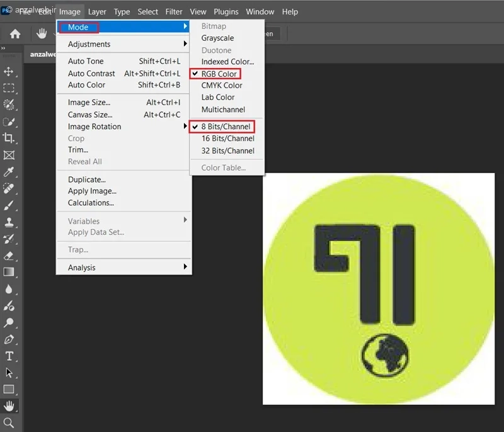This screenshot has height=432, width=504.
Task: Open the Help menu
Action: coord(290,12)
